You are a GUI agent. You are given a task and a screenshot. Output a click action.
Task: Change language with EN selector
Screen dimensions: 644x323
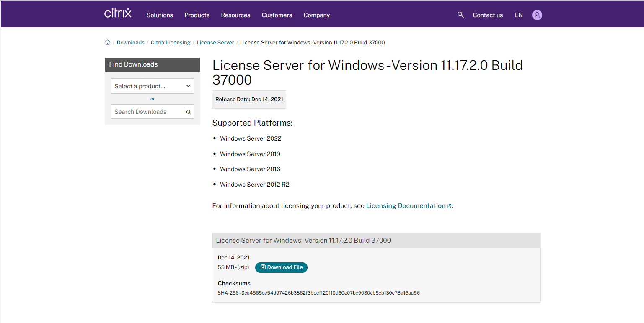coord(519,15)
